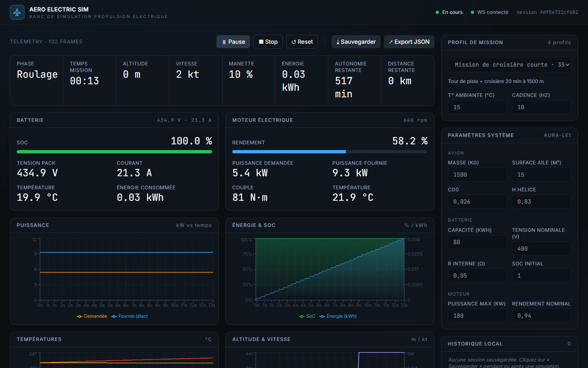
Task: Edit the Puissance Max (kW) field
Action: [477, 316]
